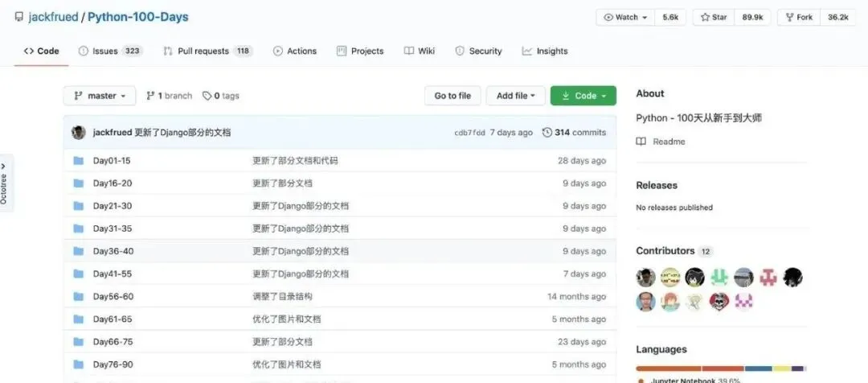Open red identicon contributor avatar in first row
Screen dimensions: 868x383
click(x=768, y=277)
